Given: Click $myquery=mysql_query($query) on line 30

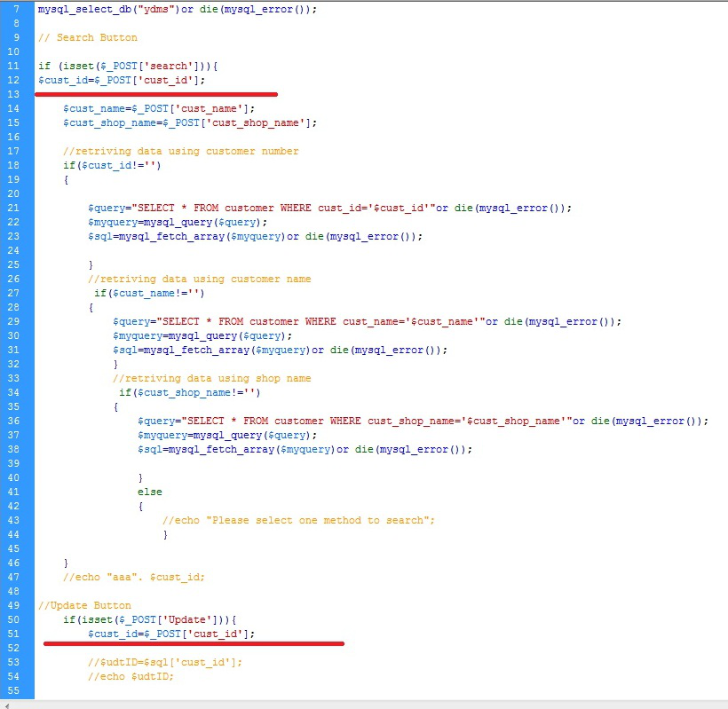Looking at the screenshot, I should [x=202, y=336].
